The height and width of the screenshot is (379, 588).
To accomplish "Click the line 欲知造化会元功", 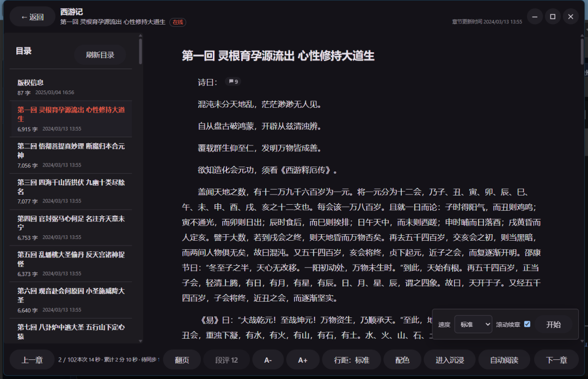I will point(268,170).
